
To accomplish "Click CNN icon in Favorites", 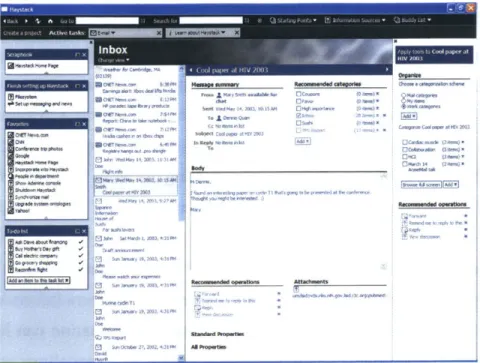I will [x=11, y=142].
